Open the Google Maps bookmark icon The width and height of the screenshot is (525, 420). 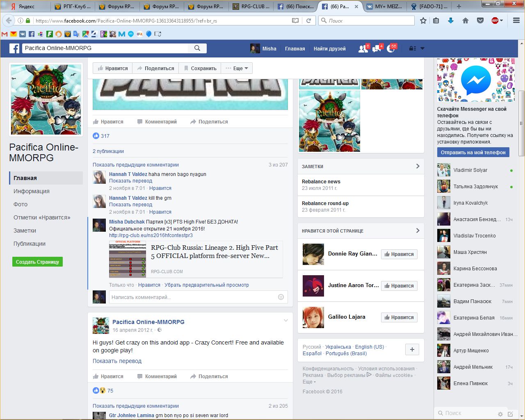click(85, 34)
